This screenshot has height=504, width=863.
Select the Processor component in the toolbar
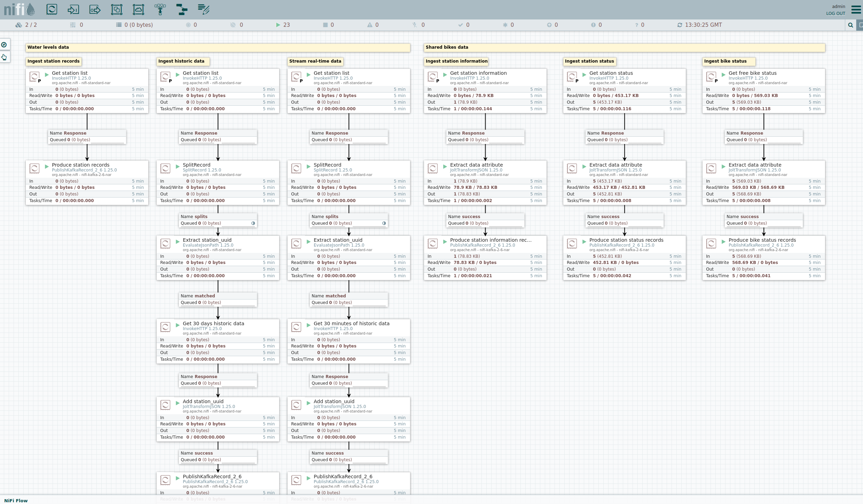tap(52, 9)
